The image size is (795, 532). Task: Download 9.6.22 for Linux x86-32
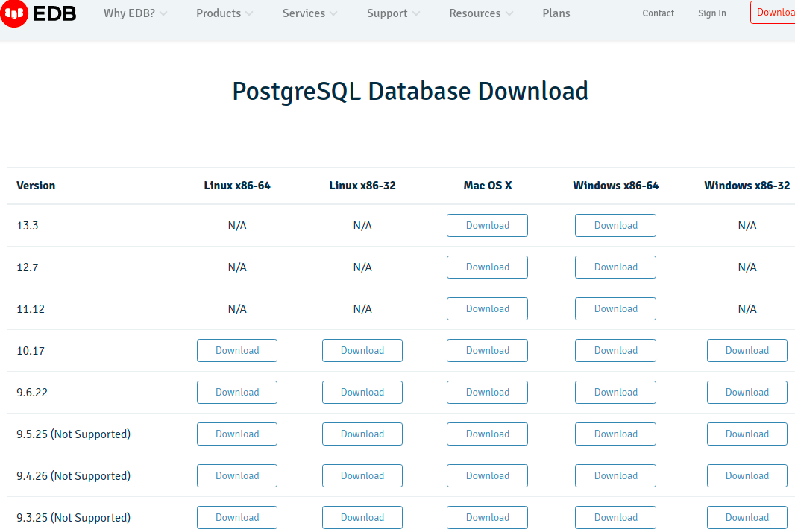tap(362, 392)
